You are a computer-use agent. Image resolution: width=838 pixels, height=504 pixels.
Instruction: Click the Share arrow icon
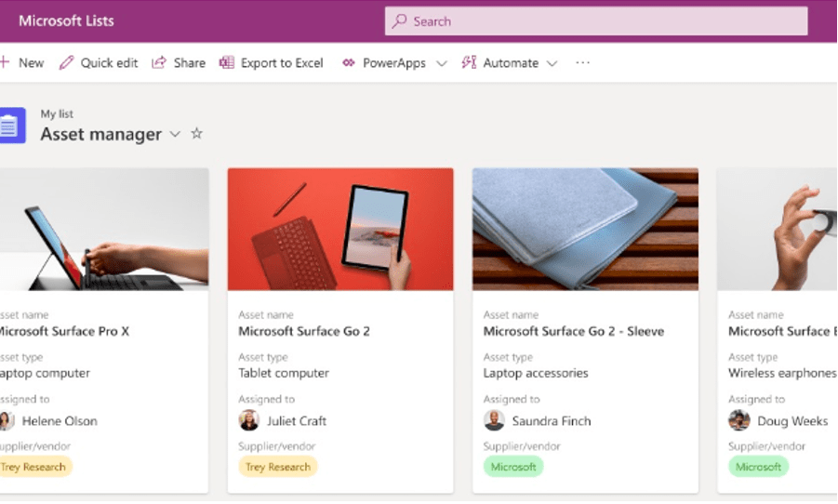click(x=159, y=62)
